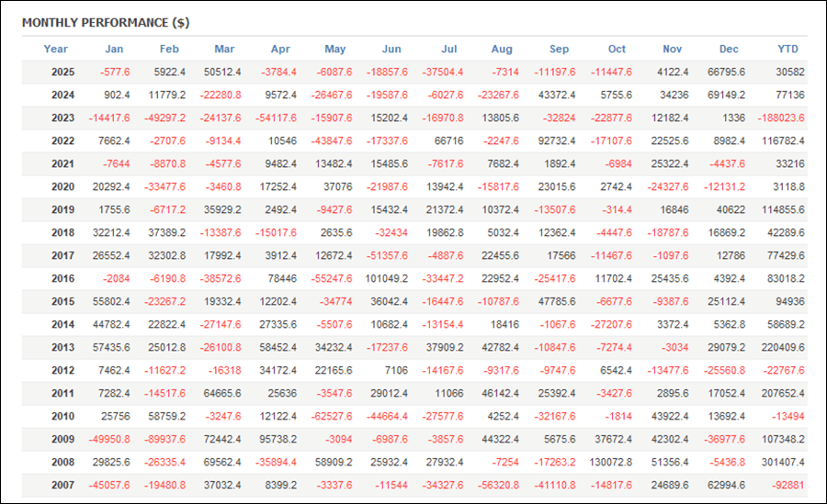Select the Apr column header
Image resolution: width=827 pixels, height=504 pixels.
click(280, 49)
